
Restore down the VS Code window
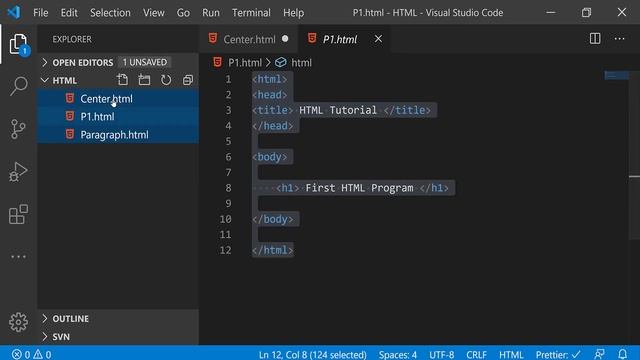point(586,12)
